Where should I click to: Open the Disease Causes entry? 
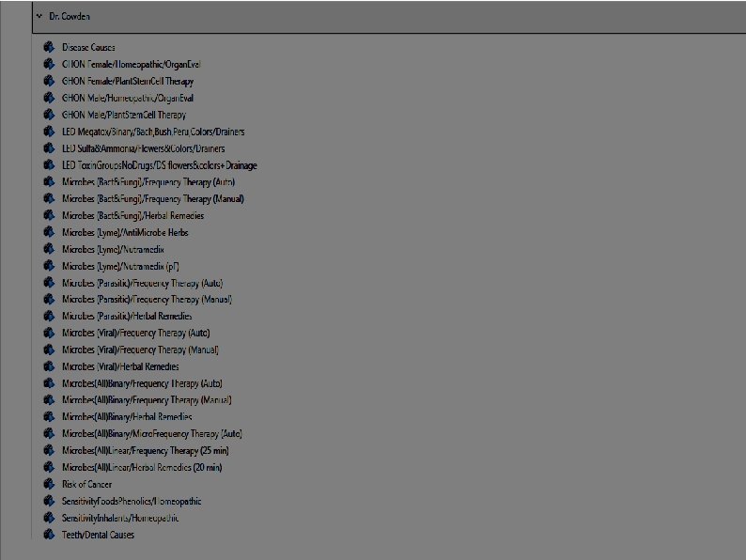coord(88,48)
